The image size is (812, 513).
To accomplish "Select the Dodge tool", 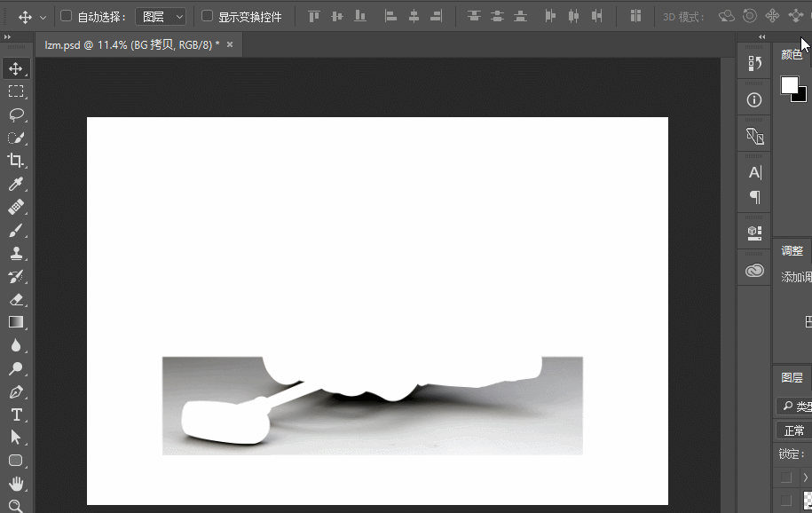I will [x=16, y=368].
